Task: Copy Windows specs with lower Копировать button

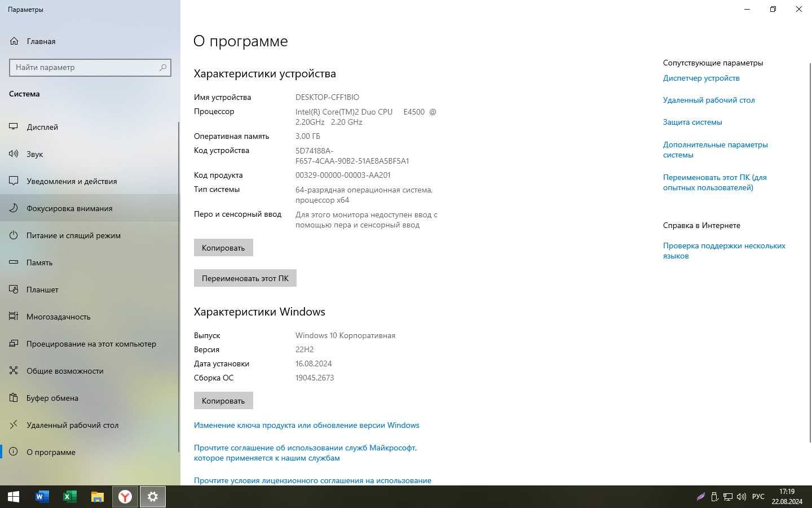Action: (223, 401)
